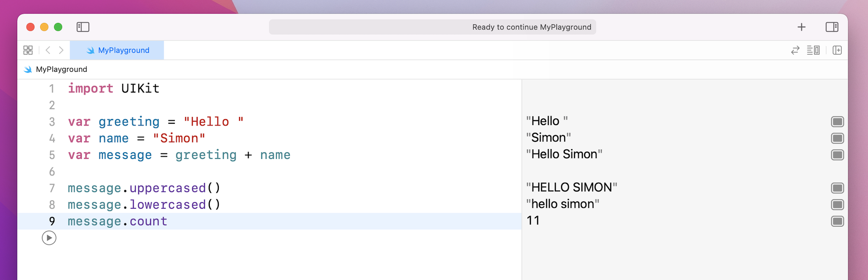Open the related items grid menu
This screenshot has width=868, height=280.
click(28, 50)
